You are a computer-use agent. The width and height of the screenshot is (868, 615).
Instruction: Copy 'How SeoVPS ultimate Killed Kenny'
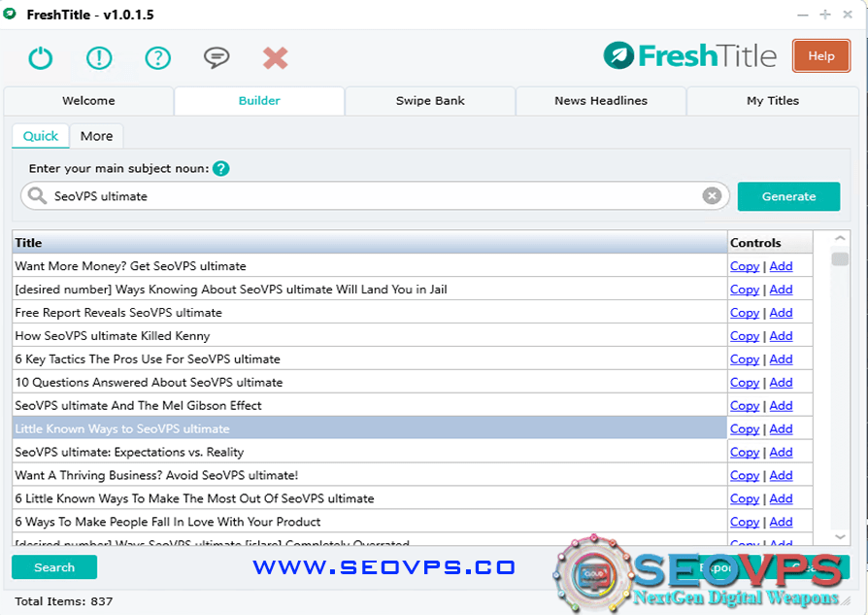point(745,336)
